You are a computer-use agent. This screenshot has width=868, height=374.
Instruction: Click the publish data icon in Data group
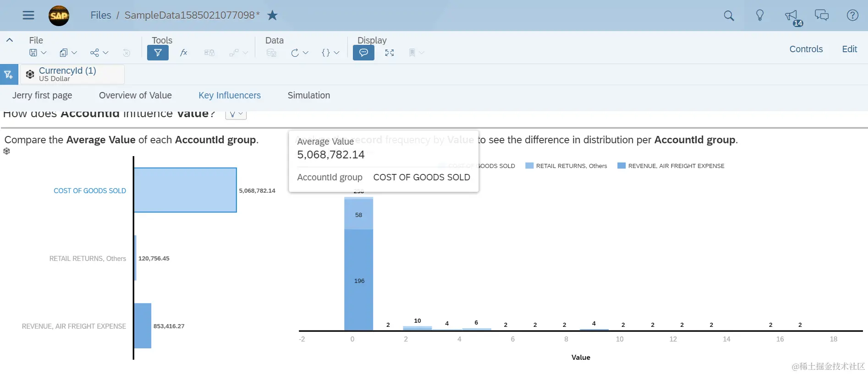coord(271,53)
